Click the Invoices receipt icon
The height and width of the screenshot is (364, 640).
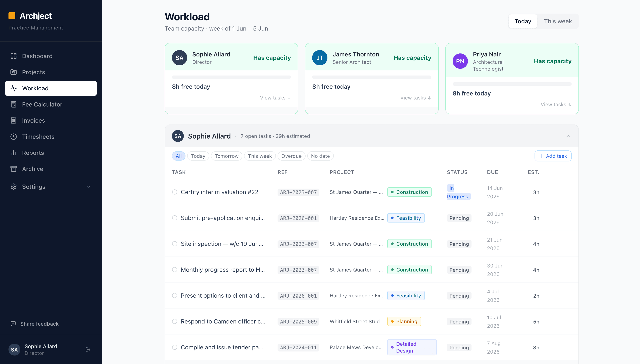(x=14, y=120)
